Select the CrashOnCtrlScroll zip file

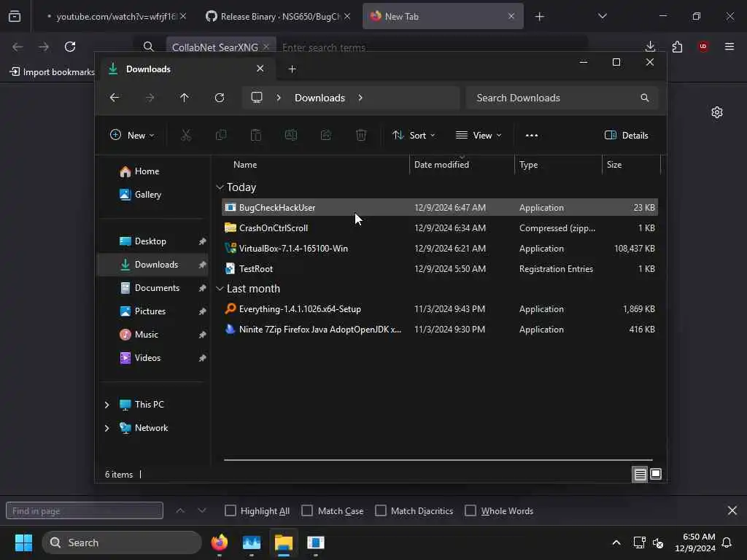coord(440,228)
